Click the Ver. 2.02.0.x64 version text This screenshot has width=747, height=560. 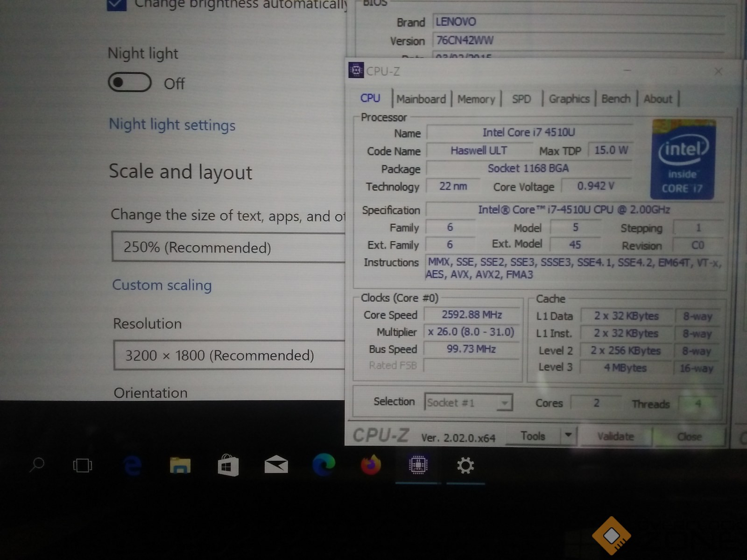tap(458, 438)
